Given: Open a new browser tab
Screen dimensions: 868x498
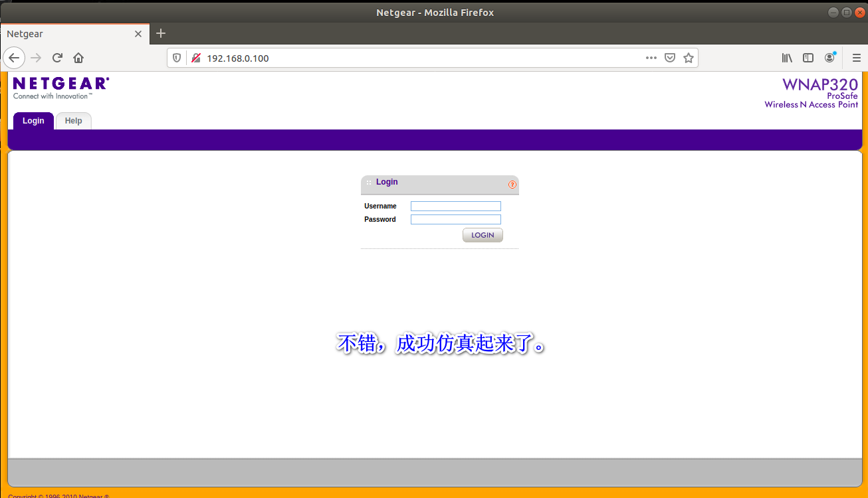Looking at the screenshot, I should tap(160, 33).
